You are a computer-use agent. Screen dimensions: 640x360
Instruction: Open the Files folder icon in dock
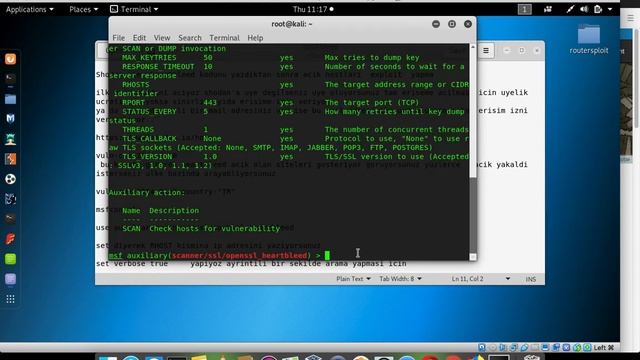[11, 99]
